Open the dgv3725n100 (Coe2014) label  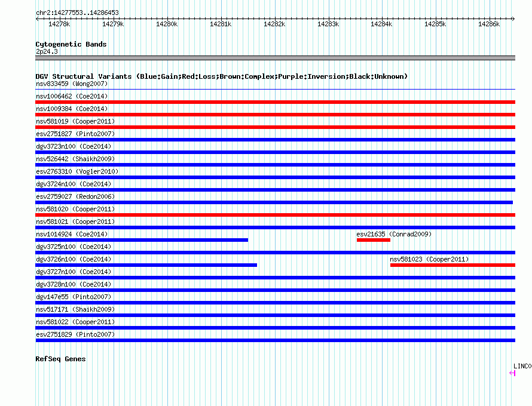click(74, 247)
